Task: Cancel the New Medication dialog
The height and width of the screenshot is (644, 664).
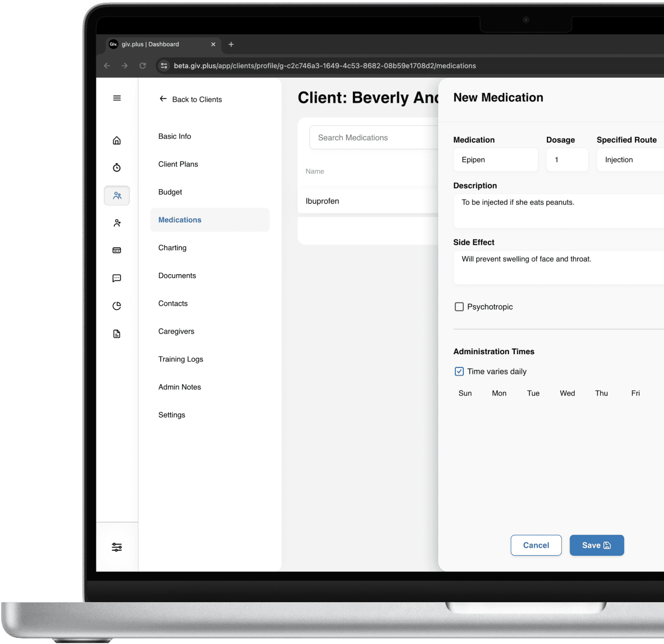Action: click(535, 545)
